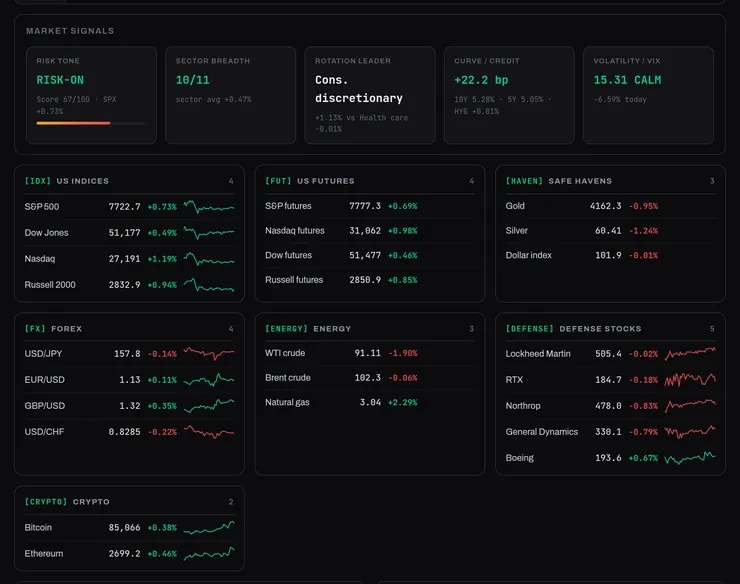The width and height of the screenshot is (740, 584).
Task: Select the Gold row label
Action: click(x=515, y=206)
